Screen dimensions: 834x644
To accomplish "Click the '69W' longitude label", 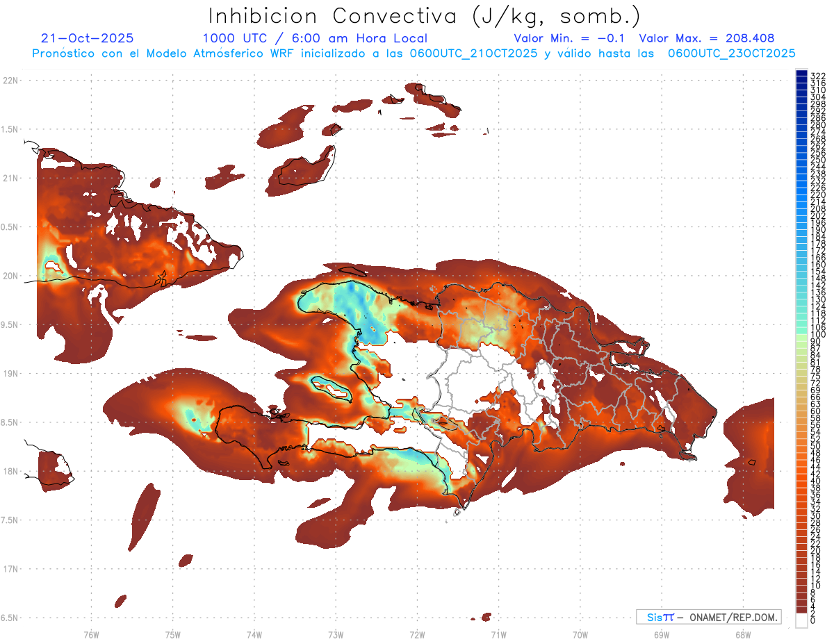I will click(x=661, y=634).
